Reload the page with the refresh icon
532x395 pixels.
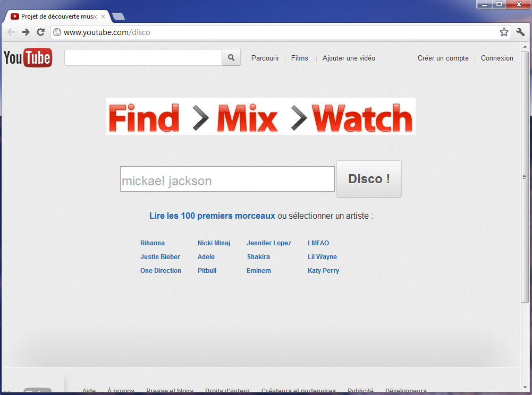41,32
